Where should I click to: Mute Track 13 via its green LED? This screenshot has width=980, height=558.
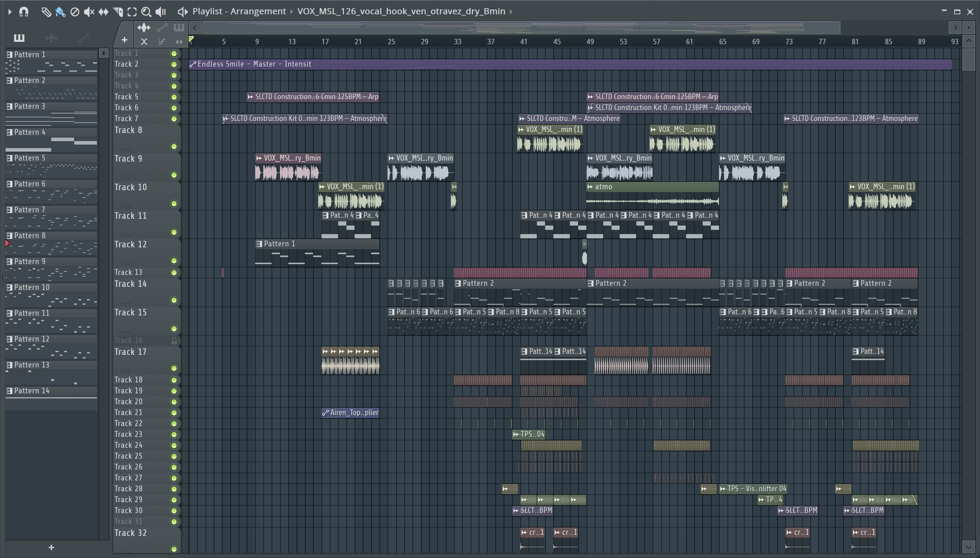click(x=174, y=273)
